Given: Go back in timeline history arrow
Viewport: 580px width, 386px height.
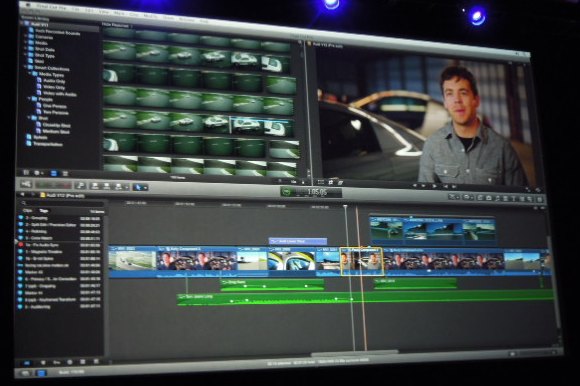Looking at the screenshot, I should pos(22,194).
